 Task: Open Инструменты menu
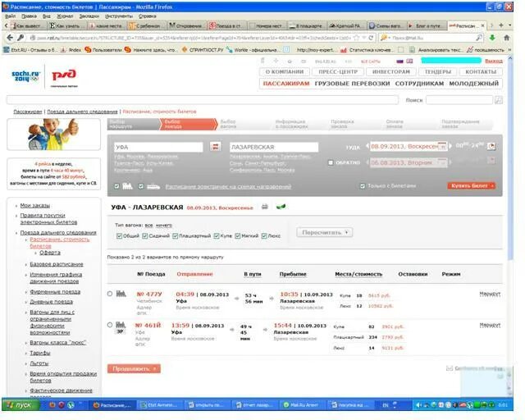tap(119, 16)
